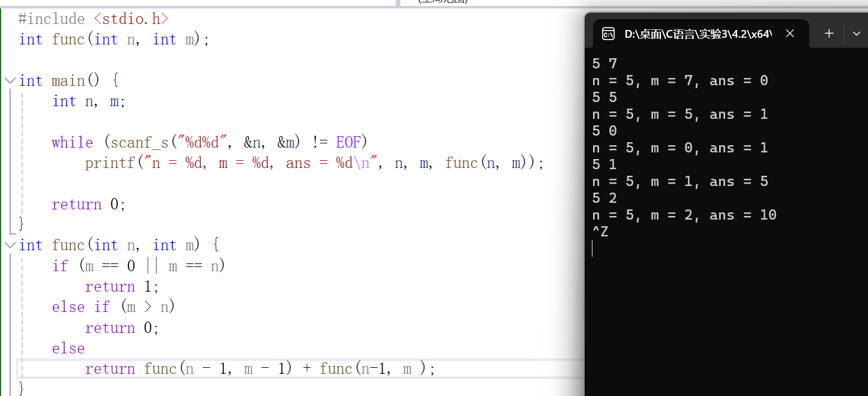Click the recursive 'return func(n - 1, m - 1)' line
This screenshot has height=396, width=868.
(x=260, y=369)
